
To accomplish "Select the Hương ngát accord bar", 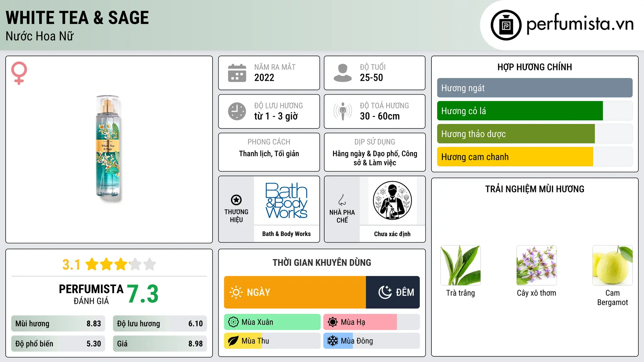I will pyautogui.click(x=535, y=88).
